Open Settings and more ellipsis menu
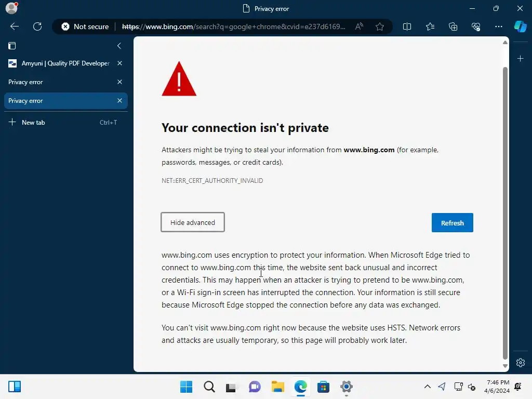 point(498,26)
